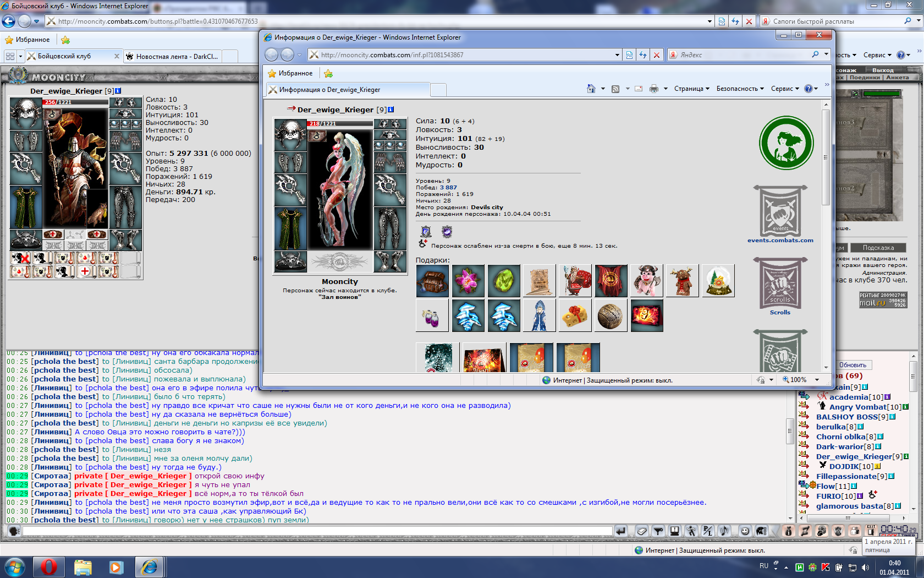Open Windows Media Player on the taskbar
924x578 pixels.
(x=116, y=567)
